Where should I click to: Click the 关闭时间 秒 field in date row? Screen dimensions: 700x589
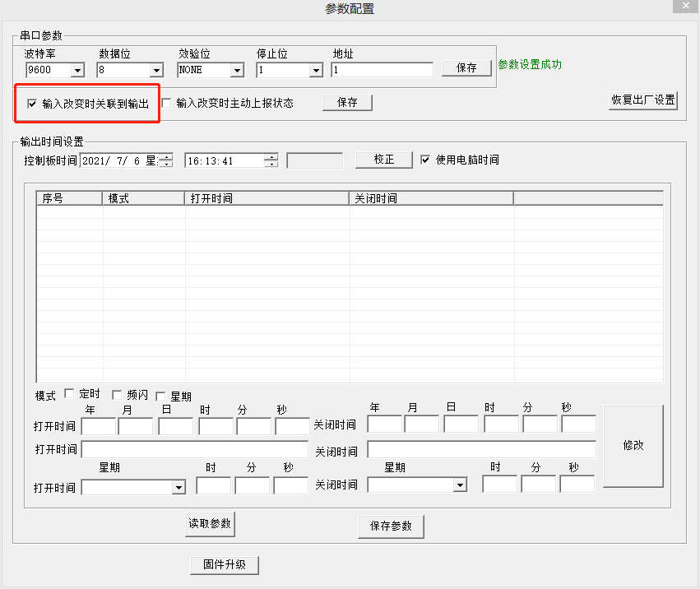[578, 424]
